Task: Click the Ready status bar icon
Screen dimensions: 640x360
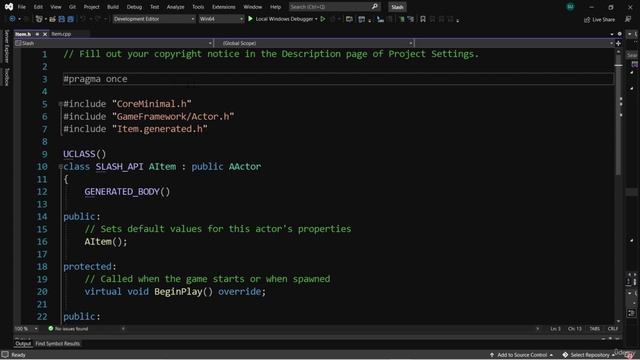Action: tap(5, 355)
